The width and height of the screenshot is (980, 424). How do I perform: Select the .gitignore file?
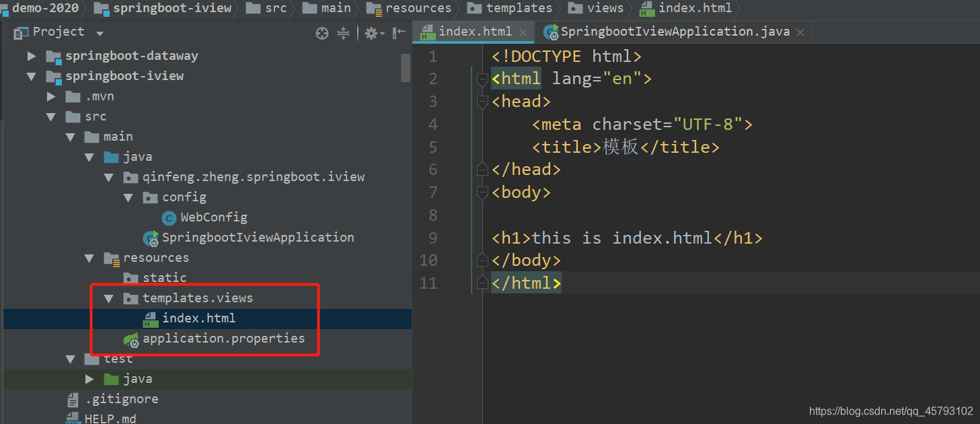tap(122, 399)
